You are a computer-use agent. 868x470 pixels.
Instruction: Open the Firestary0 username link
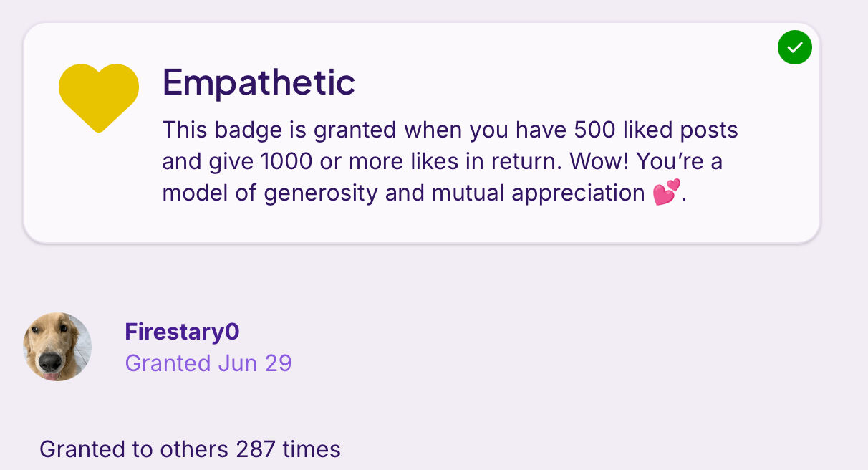pyautogui.click(x=182, y=332)
